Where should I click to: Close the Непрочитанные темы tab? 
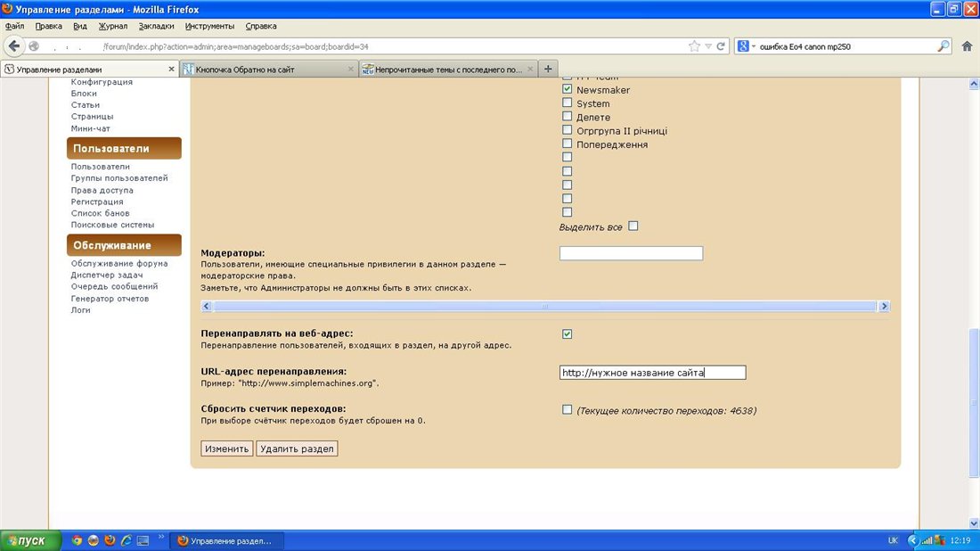(x=530, y=70)
